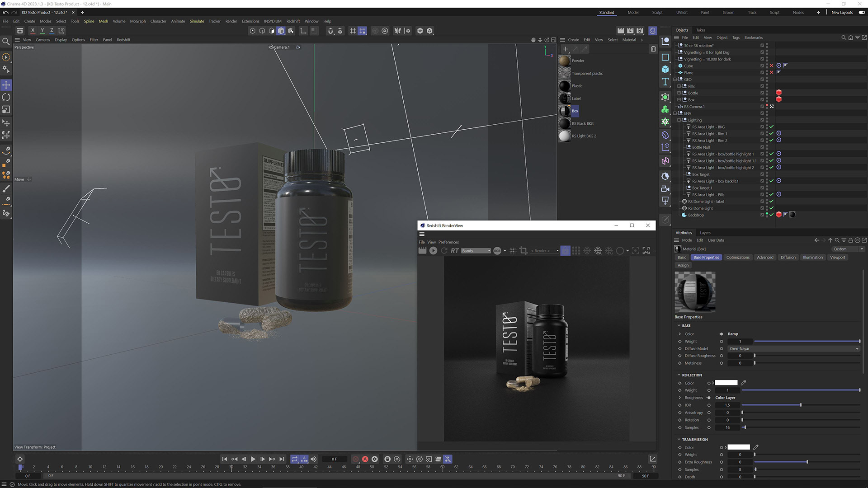Screen dimensions: 868x488
Task: Open the Simulate menu
Action: point(197,21)
